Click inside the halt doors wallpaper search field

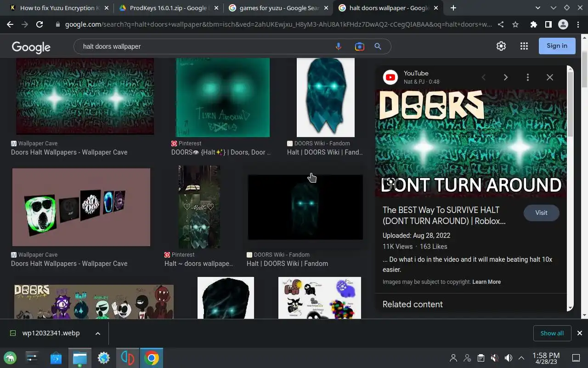(x=204, y=46)
